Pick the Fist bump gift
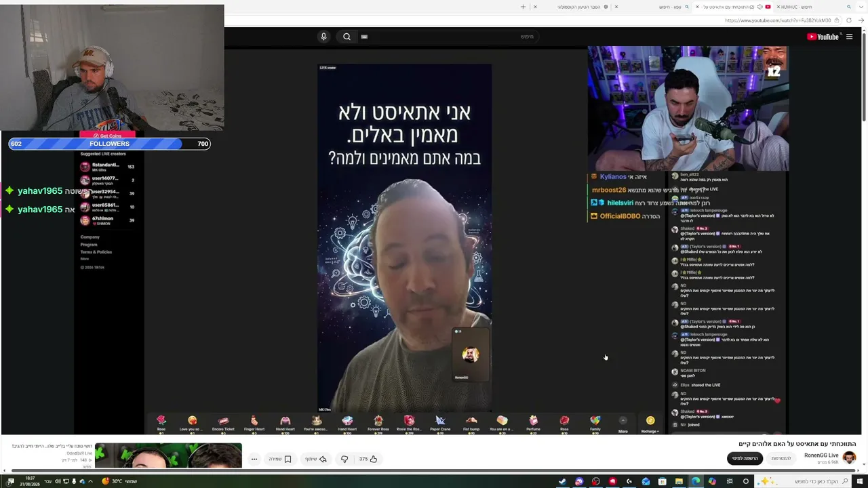 [471, 424]
